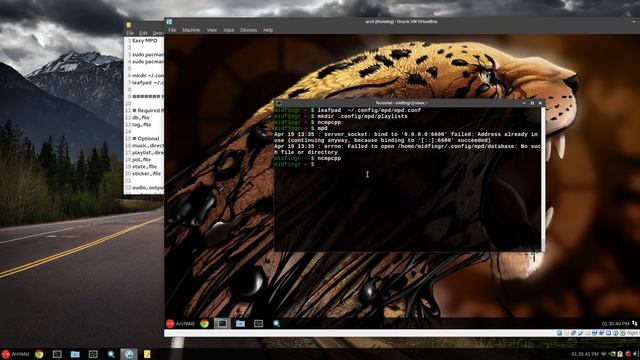Click the NVIDIA tray icon on host panel

pyautogui.click(x=612, y=354)
